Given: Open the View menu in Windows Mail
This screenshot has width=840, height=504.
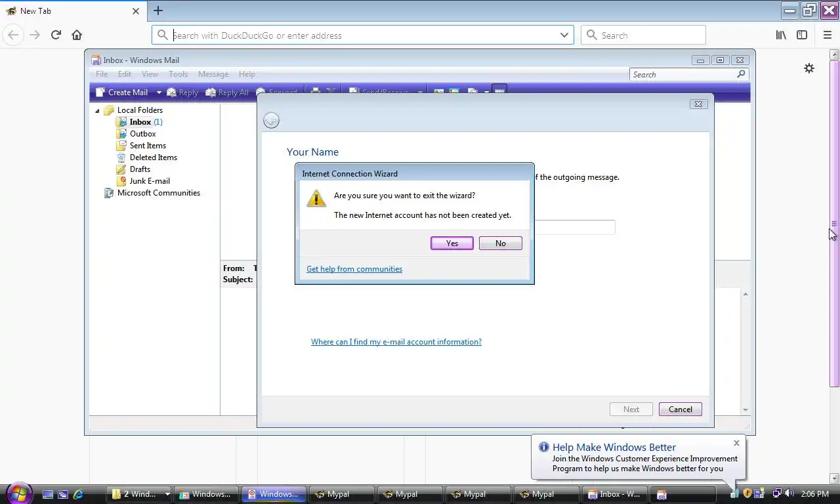Looking at the screenshot, I should pos(150,74).
